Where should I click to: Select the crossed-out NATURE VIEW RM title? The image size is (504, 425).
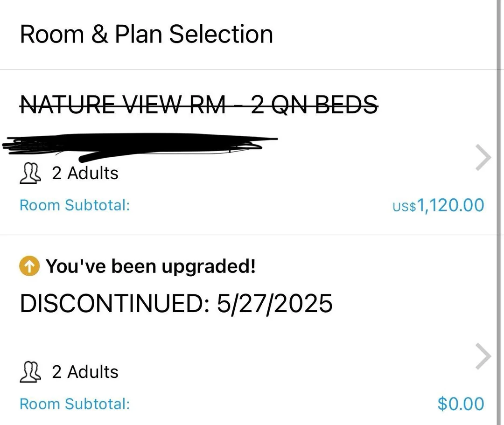click(x=199, y=104)
